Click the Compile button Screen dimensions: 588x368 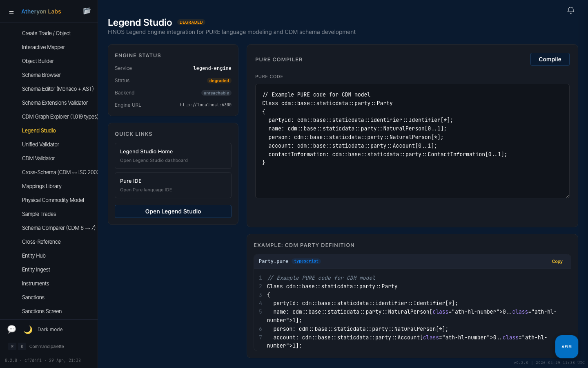[x=550, y=59]
